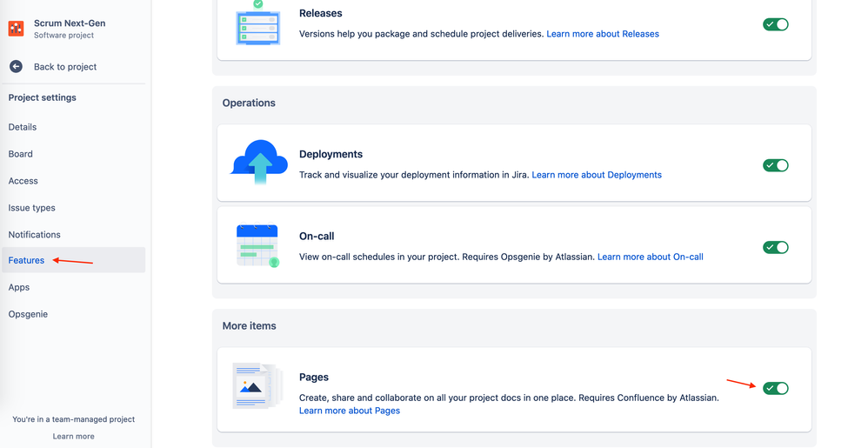Open the Access settings page
The width and height of the screenshot is (868, 448).
[23, 181]
